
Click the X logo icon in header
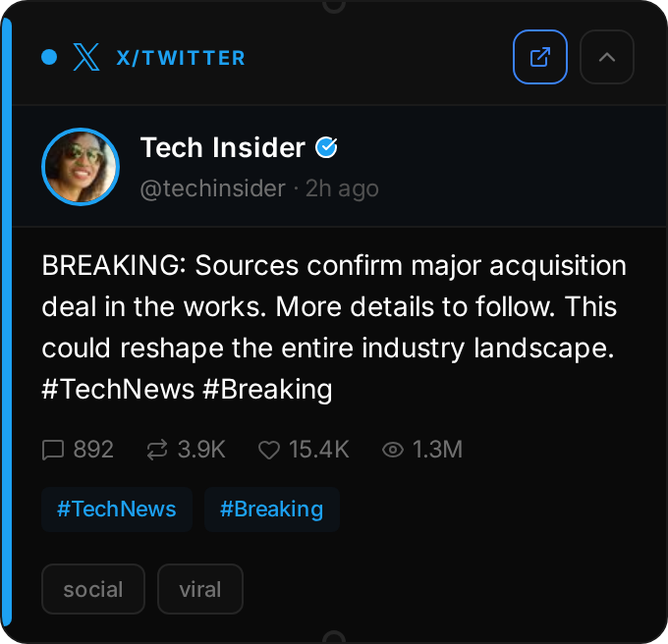point(86,58)
